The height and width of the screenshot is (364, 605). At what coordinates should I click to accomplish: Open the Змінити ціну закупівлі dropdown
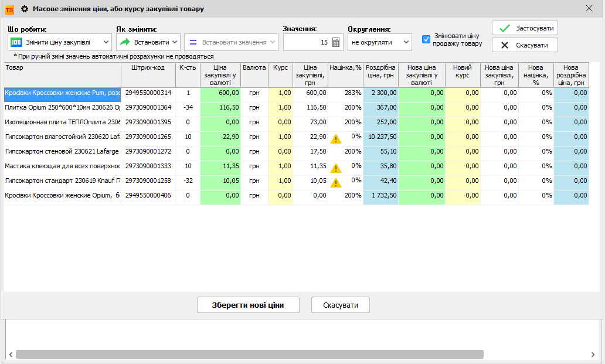[60, 42]
